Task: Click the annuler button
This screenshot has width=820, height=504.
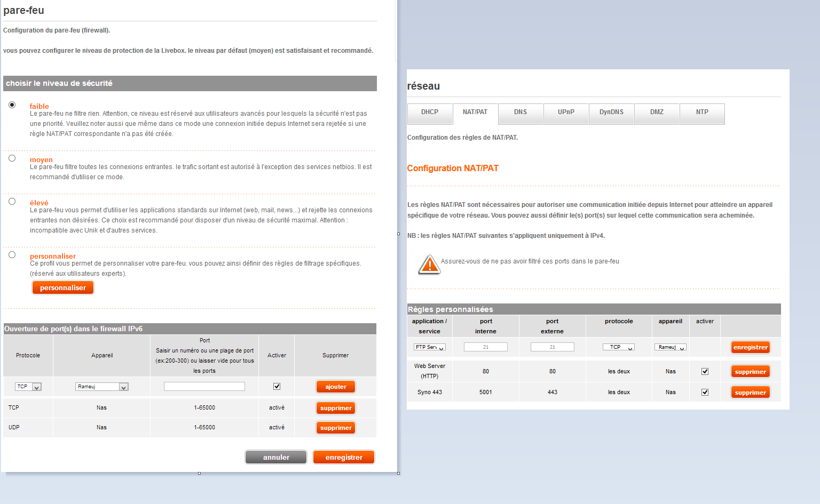Action: [276, 457]
